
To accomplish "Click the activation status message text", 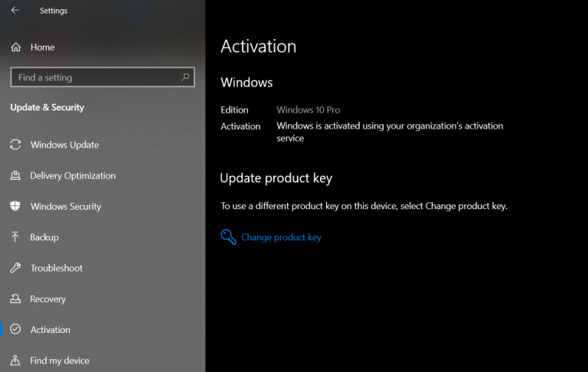I will pos(390,132).
